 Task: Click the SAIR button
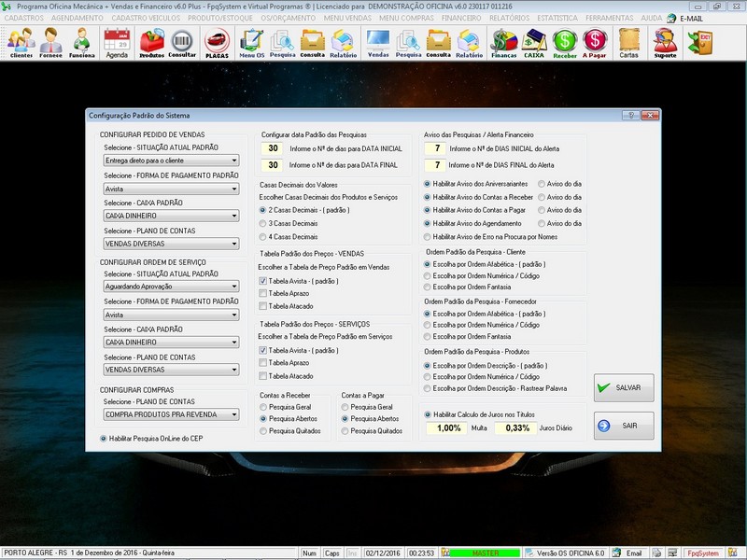[624, 426]
